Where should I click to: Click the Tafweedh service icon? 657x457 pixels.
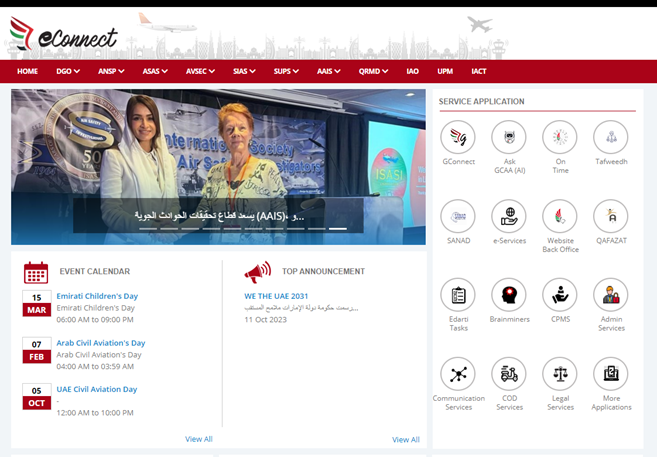click(x=611, y=137)
